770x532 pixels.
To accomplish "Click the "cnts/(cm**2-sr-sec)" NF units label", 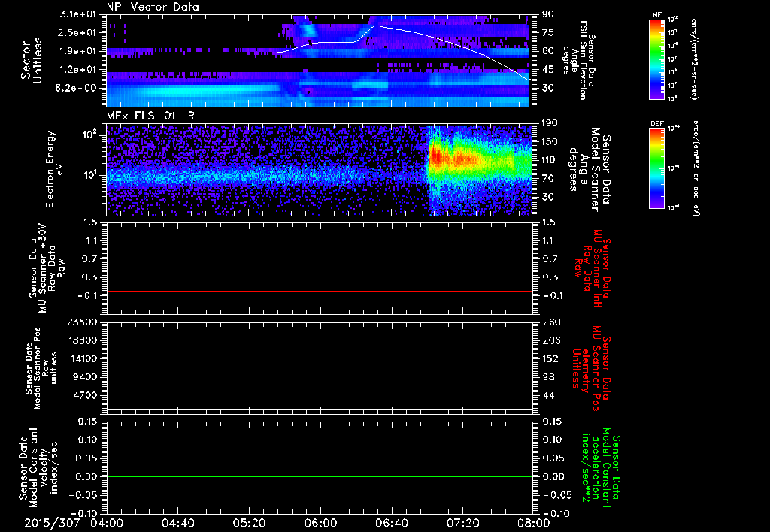I will point(695,59).
